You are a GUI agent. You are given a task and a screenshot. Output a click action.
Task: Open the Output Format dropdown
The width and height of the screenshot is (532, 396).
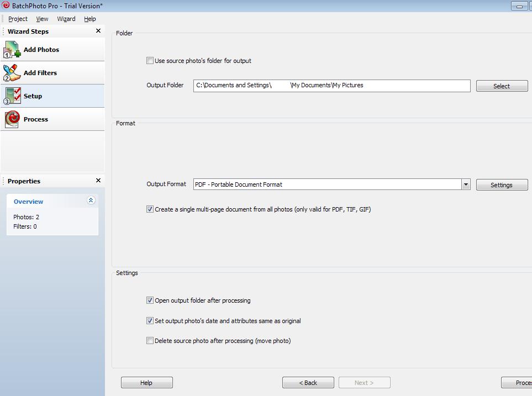click(x=466, y=184)
